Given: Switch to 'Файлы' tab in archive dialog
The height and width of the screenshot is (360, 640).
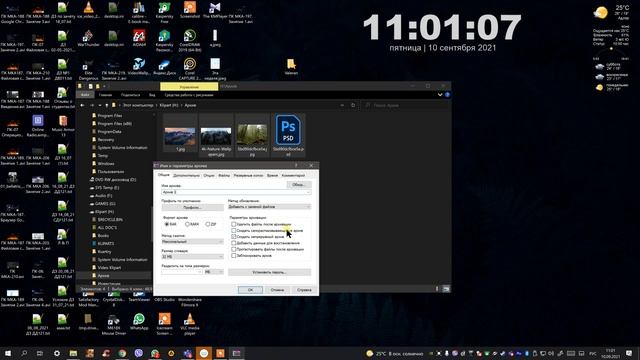Looking at the screenshot, I should tap(224, 176).
